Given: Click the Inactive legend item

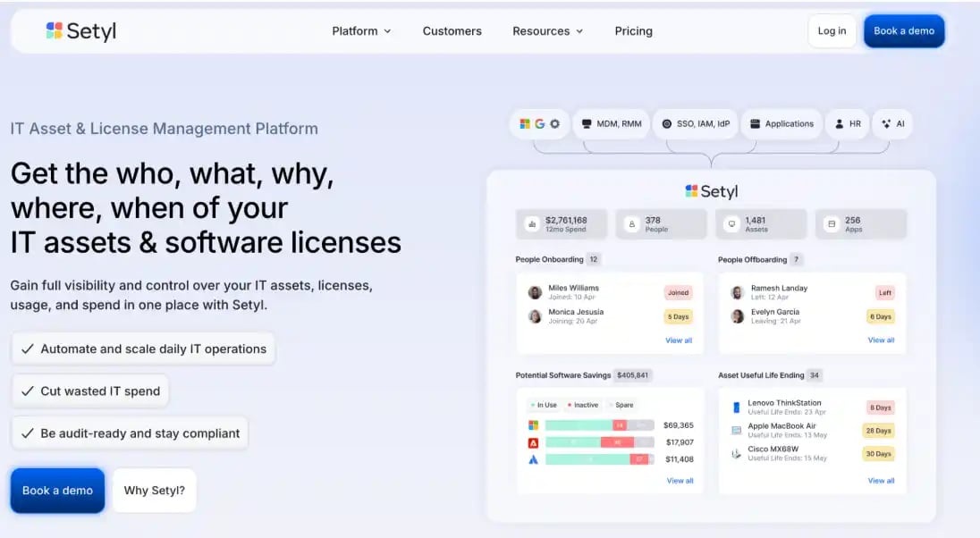Looking at the screenshot, I should point(582,405).
